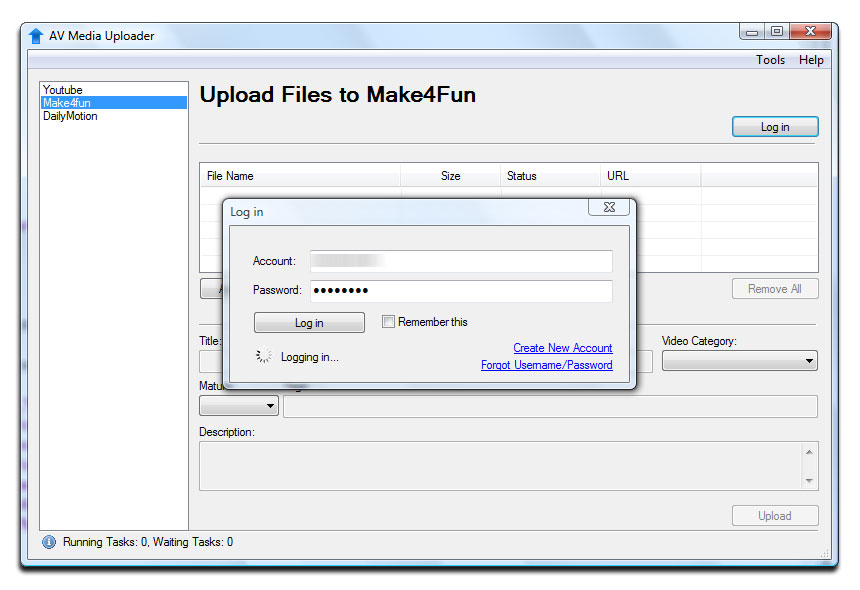Click the tags field beside Maturity dropdown
The height and width of the screenshot is (590, 860).
(x=550, y=406)
